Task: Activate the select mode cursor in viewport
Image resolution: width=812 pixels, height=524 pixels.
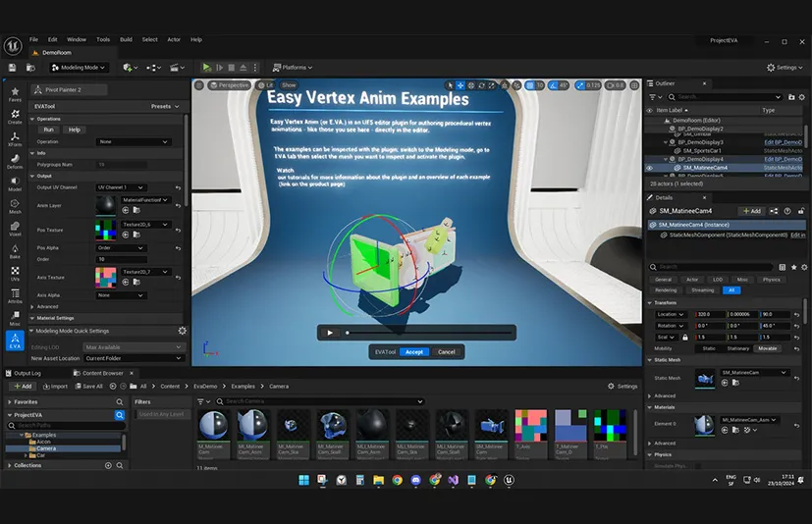Action: point(450,85)
